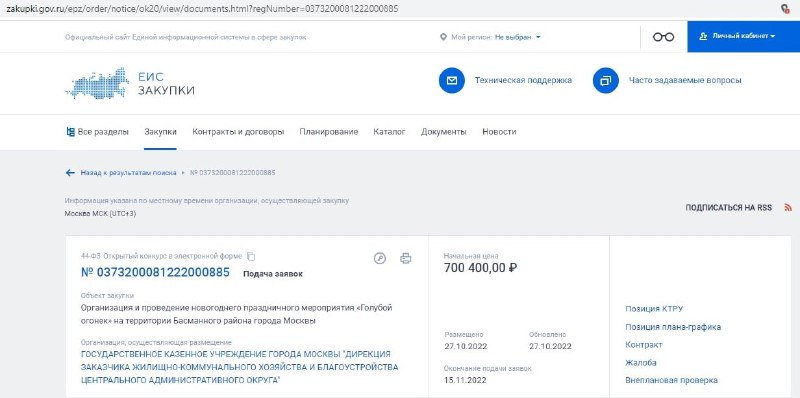Select the Планирование menu item
The height and width of the screenshot is (398, 800).
[329, 132]
